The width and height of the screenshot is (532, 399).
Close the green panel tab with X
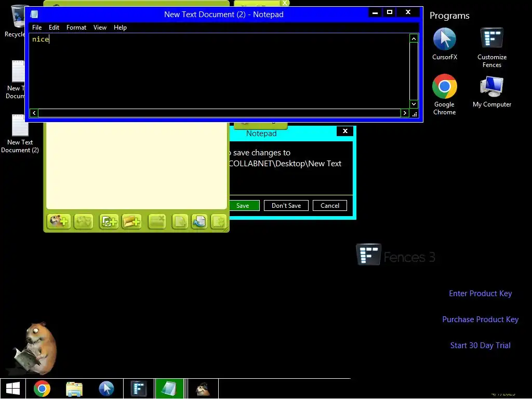tap(285, 3)
